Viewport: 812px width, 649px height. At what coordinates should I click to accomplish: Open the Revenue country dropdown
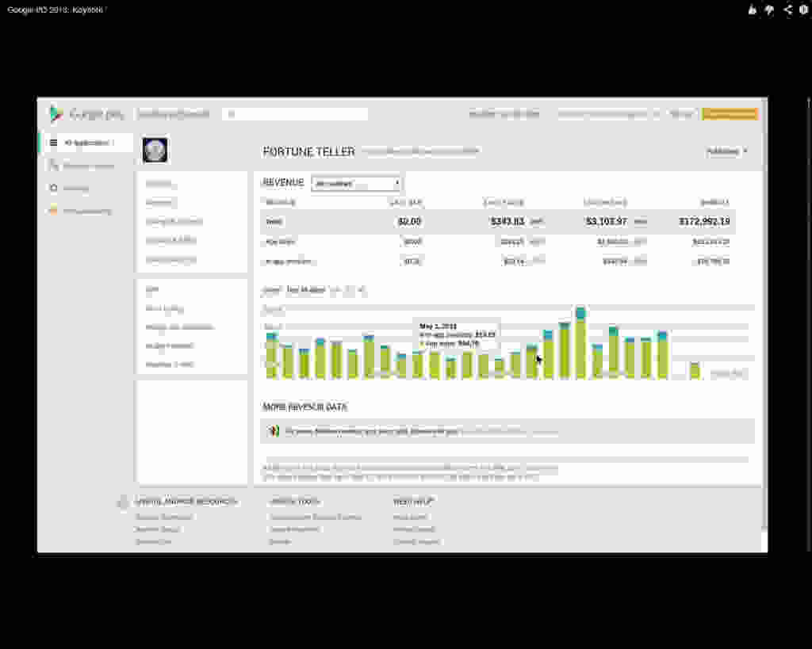(x=356, y=183)
